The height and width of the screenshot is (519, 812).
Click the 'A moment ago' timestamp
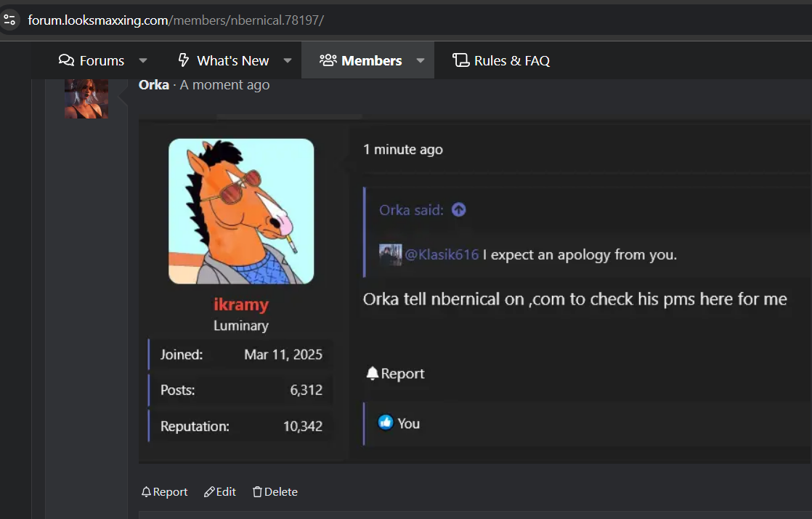click(224, 85)
